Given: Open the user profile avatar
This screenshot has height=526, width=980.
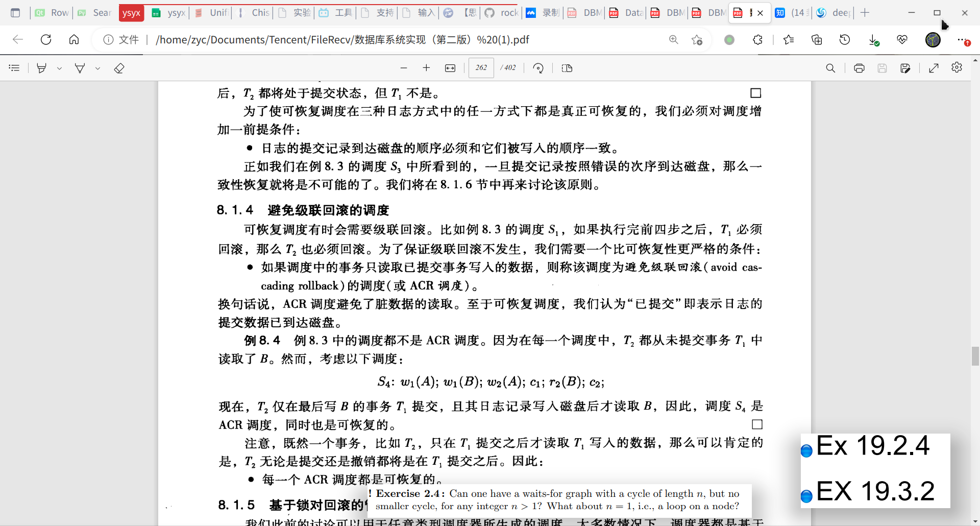Looking at the screenshot, I should tap(933, 39).
